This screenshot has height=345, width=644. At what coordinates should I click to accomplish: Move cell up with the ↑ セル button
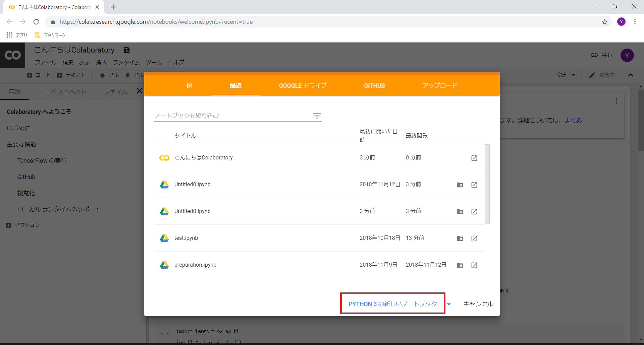point(109,75)
